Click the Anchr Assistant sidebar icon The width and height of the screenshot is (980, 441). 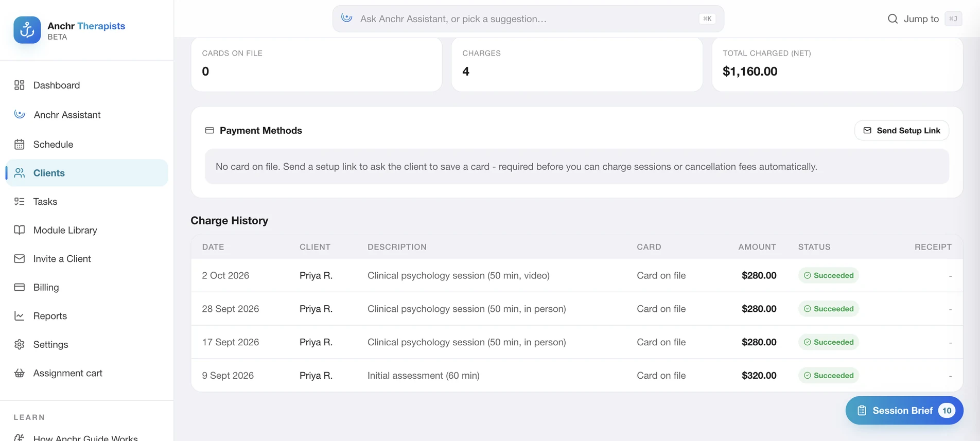pos(20,114)
